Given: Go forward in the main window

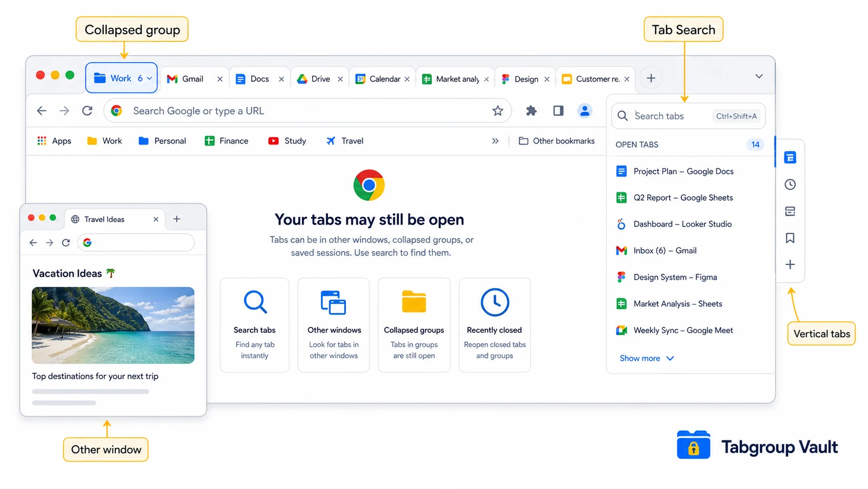Looking at the screenshot, I should [64, 111].
